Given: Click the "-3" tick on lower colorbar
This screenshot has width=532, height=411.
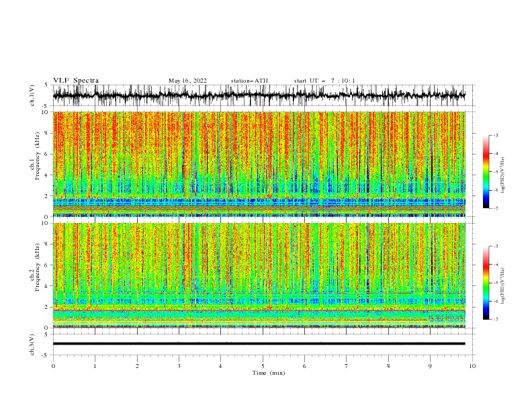Looking at the screenshot, I should click(495, 246).
